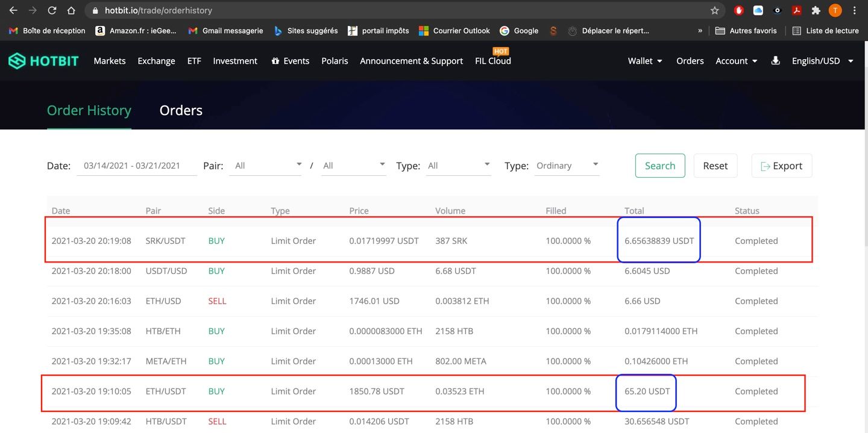Expand the Wallet dropdown menu
Image resolution: width=868 pixels, height=433 pixels.
(x=645, y=61)
